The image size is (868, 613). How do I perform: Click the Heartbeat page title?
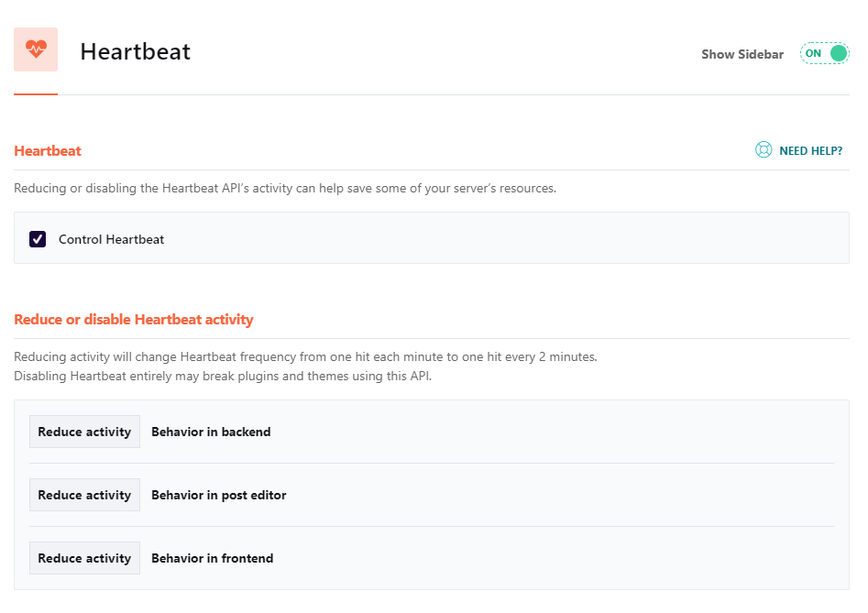tap(135, 51)
